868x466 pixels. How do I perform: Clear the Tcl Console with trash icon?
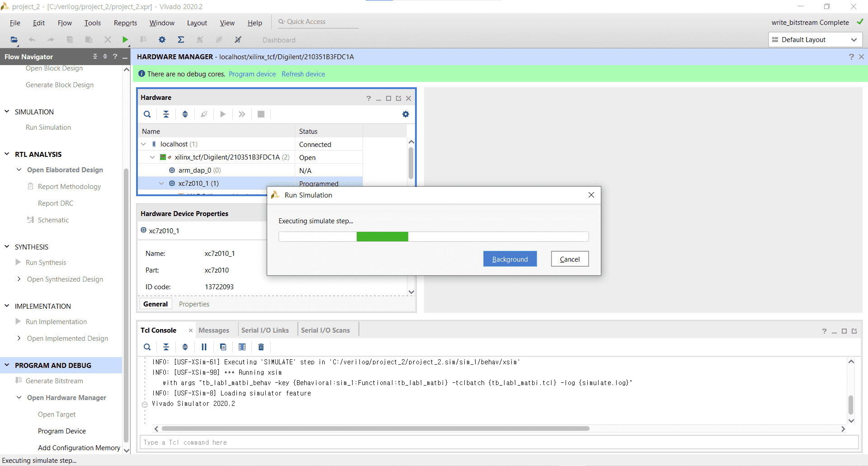click(x=261, y=347)
